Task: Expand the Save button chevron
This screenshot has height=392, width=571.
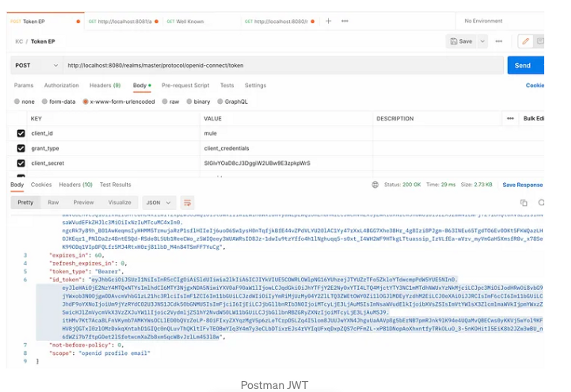Action: coord(482,41)
